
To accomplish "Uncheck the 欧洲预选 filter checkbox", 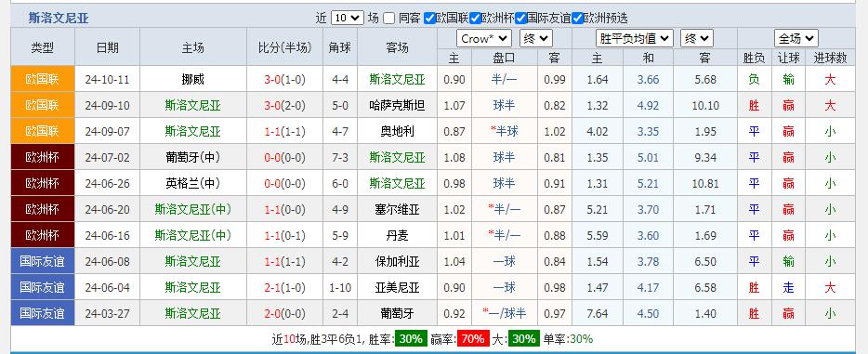I will point(577,19).
